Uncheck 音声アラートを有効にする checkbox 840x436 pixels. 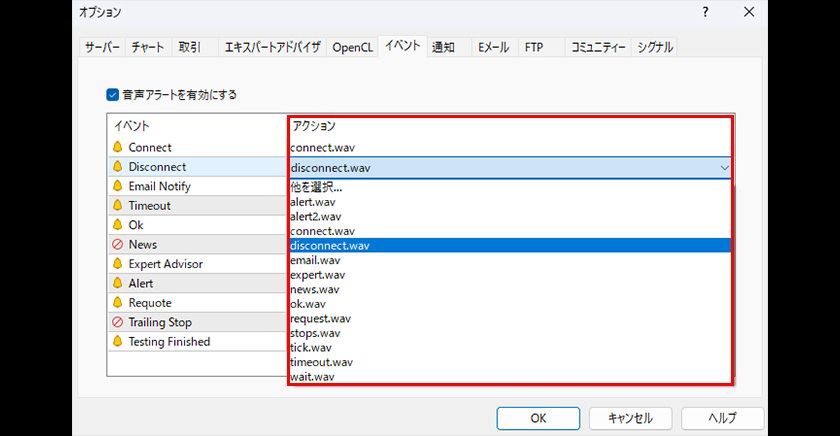click(112, 95)
